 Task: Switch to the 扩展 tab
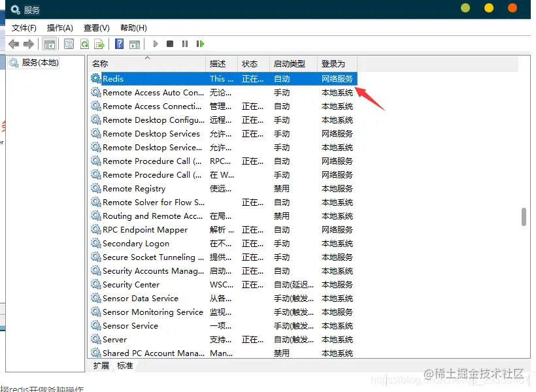point(101,366)
